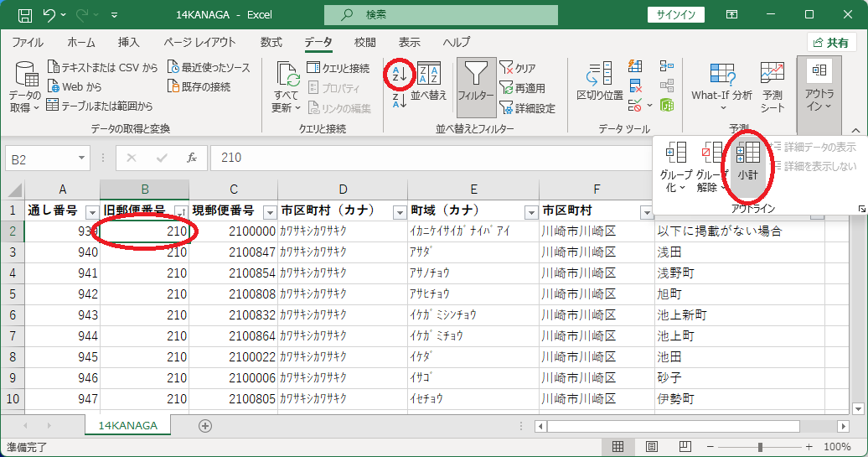
Task: Open the ファイル tab
Action: click(x=28, y=42)
